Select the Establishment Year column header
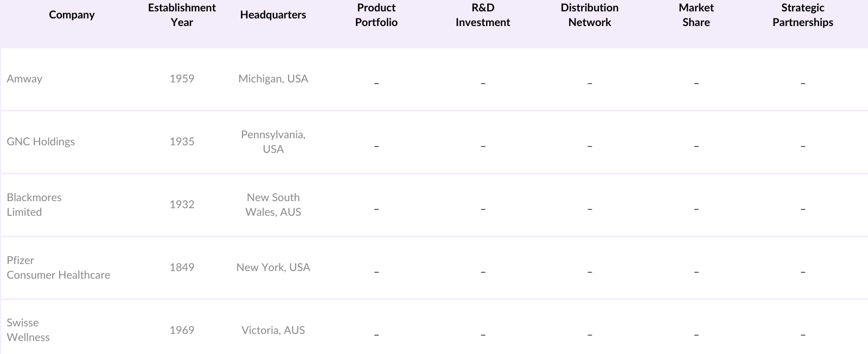 tap(182, 15)
